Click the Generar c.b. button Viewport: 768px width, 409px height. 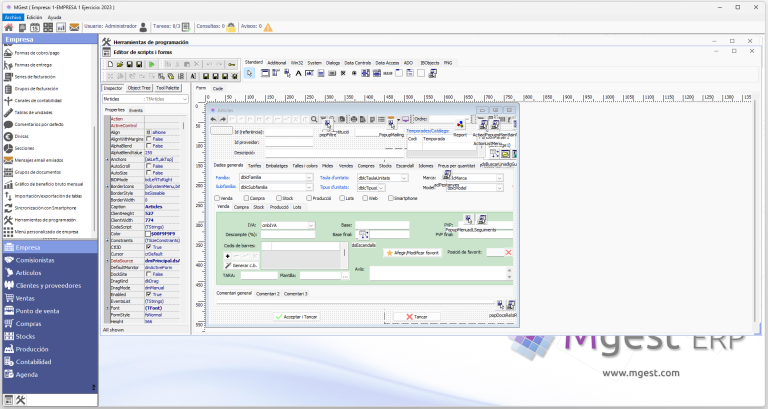pos(241,265)
